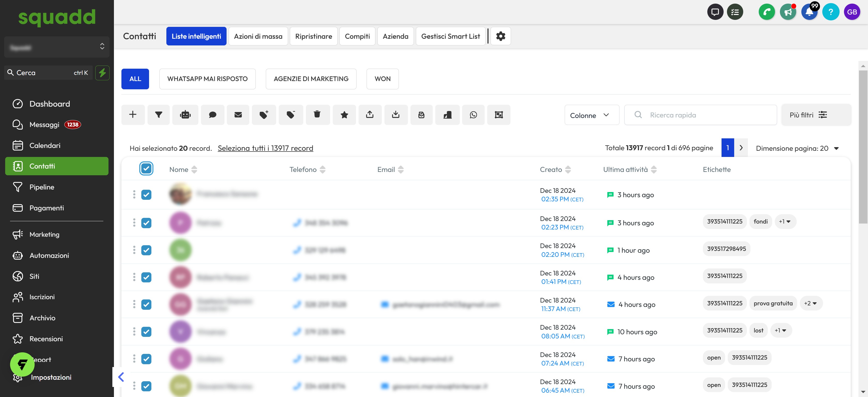Toggle the select-all header checkbox
The width and height of the screenshot is (868, 397).
146,169
